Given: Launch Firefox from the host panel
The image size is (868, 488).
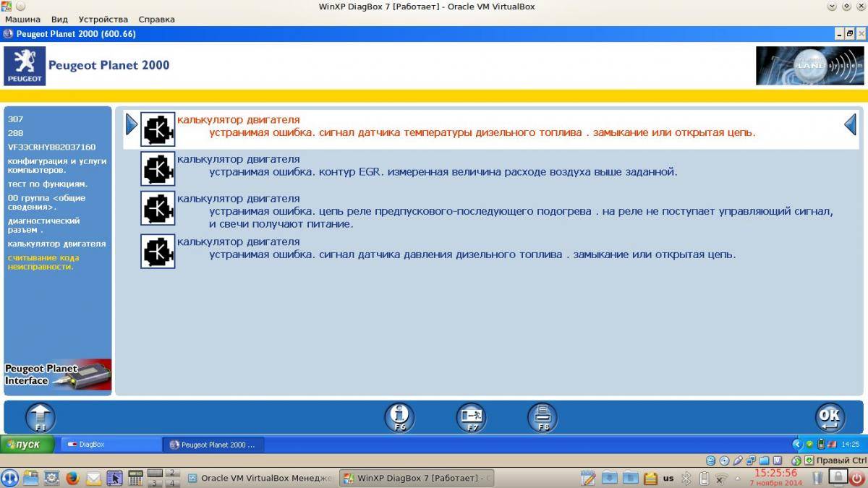Looking at the screenshot, I should pyautogui.click(x=72, y=478).
